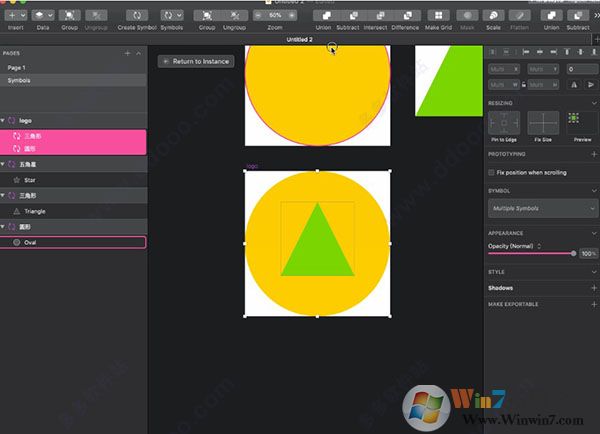Screen dimensions: 600x434
Task: Click the Intersect toolbar icon
Action: [376, 16]
